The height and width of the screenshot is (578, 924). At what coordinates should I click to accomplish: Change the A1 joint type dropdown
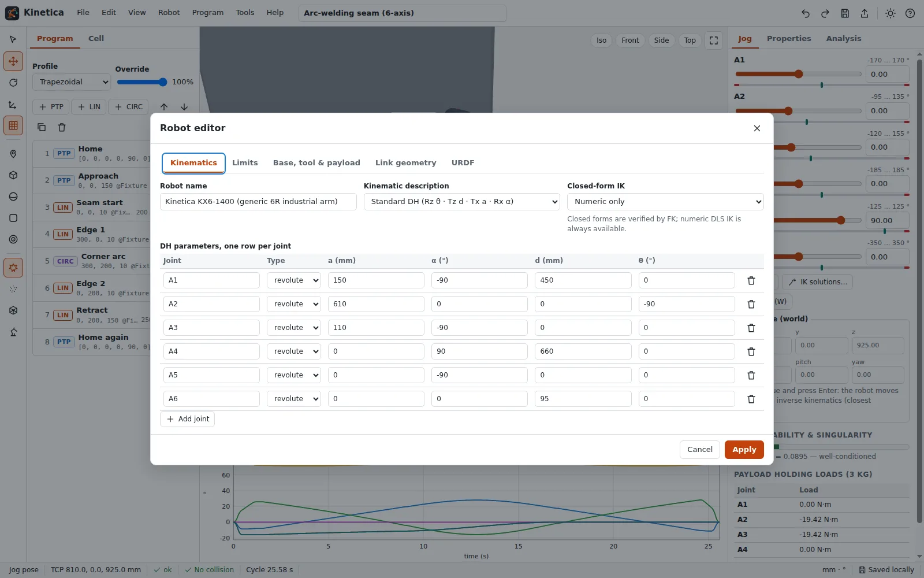click(293, 280)
